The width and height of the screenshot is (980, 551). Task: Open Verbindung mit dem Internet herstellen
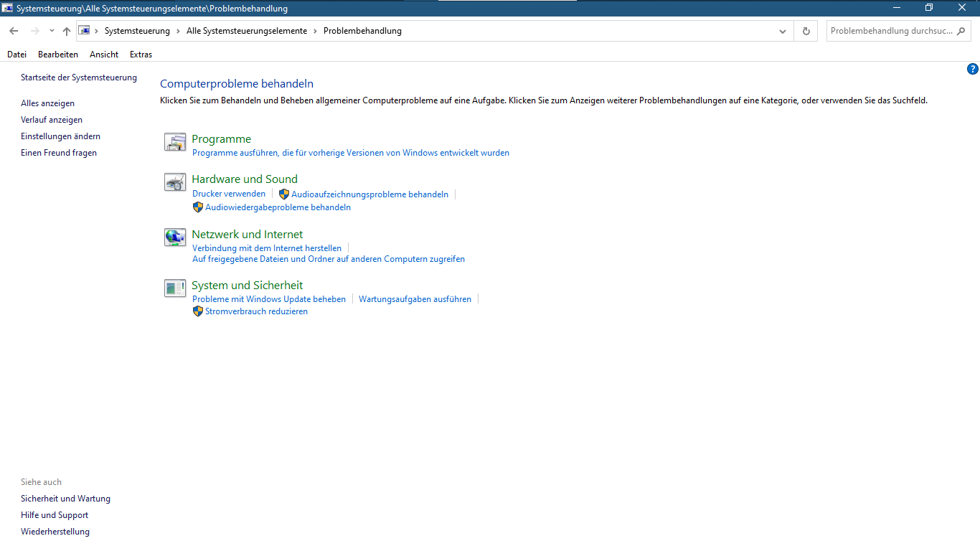[267, 248]
